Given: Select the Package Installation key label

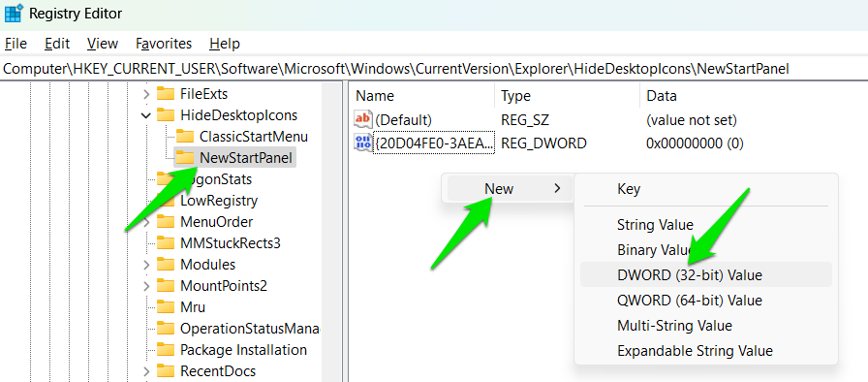Looking at the screenshot, I should [x=243, y=350].
